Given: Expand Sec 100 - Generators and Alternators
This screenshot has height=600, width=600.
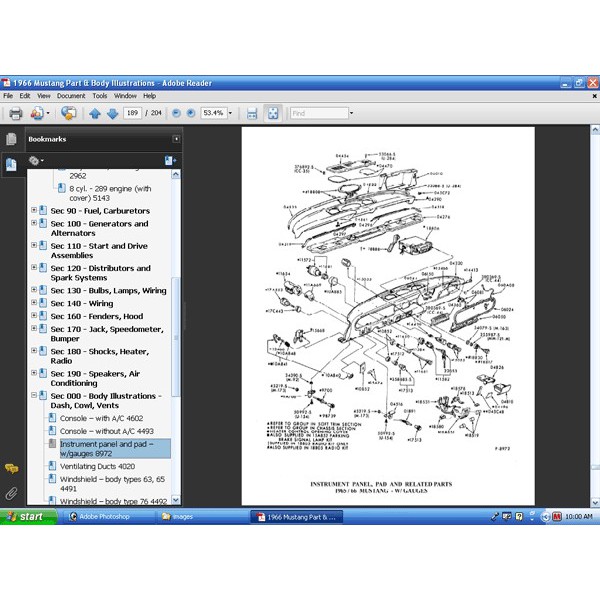Looking at the screenshot, I should tap(34, 223).
